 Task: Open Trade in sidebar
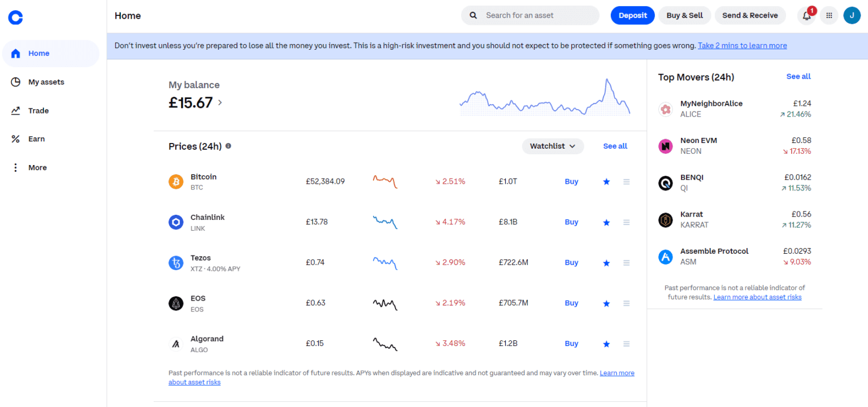[51, 111]
